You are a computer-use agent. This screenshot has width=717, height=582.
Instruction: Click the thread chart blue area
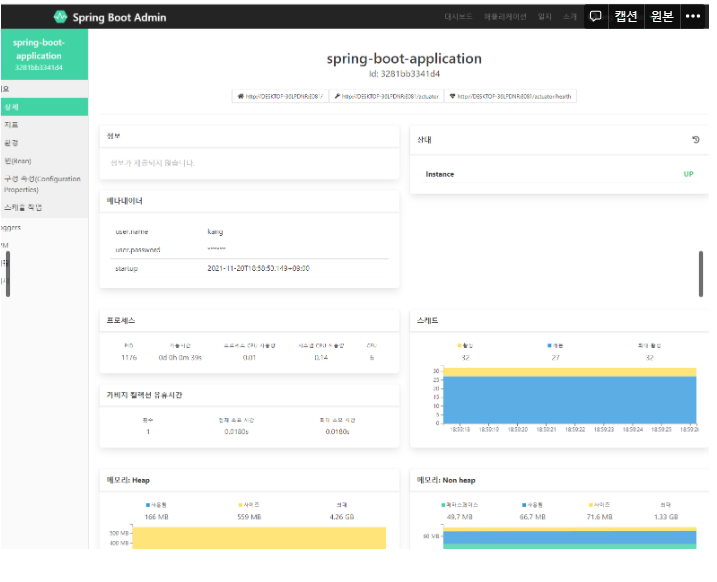click(x=570, y=400)
